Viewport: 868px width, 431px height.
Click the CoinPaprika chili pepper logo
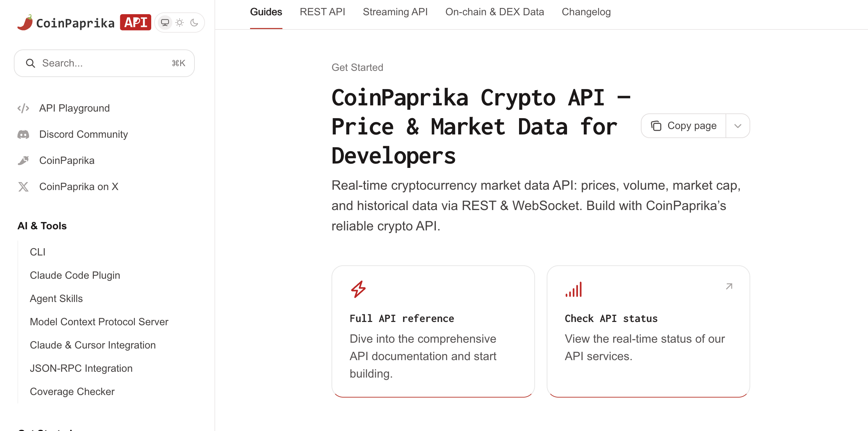coord(25,23)
